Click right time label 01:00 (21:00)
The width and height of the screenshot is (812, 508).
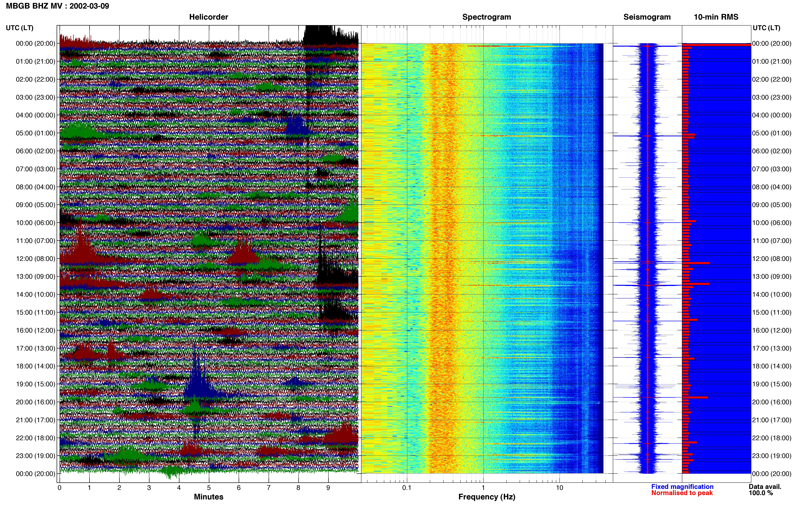[772, 61]
